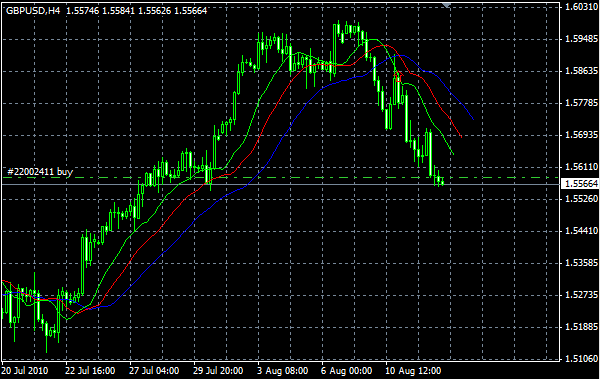Screen dimensions: 601x379
Task: Click the 6 Aug 00:00 time label
Action: 347,371
